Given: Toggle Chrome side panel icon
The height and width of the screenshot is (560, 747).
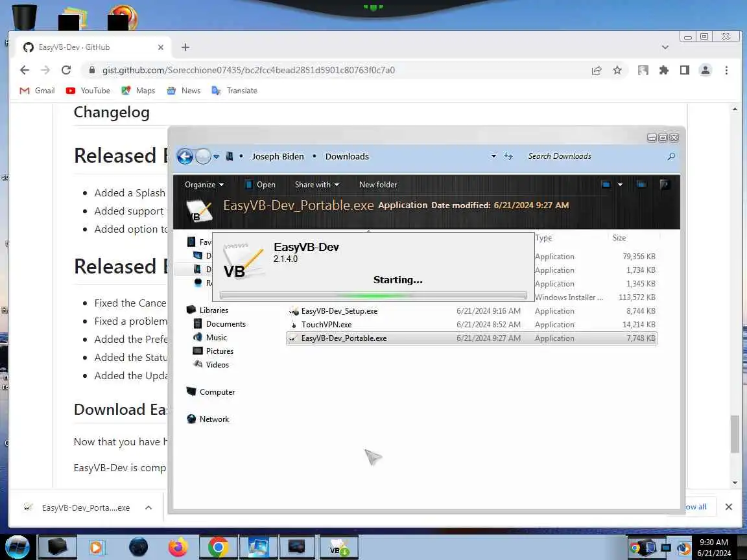Looking at the screenshot, I should pos(685,70).
